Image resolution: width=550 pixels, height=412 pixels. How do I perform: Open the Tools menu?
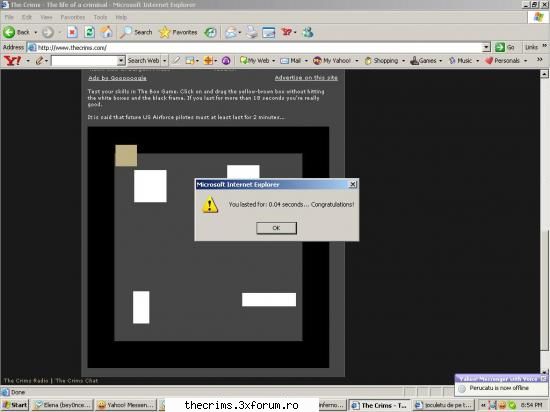(100, 17)
